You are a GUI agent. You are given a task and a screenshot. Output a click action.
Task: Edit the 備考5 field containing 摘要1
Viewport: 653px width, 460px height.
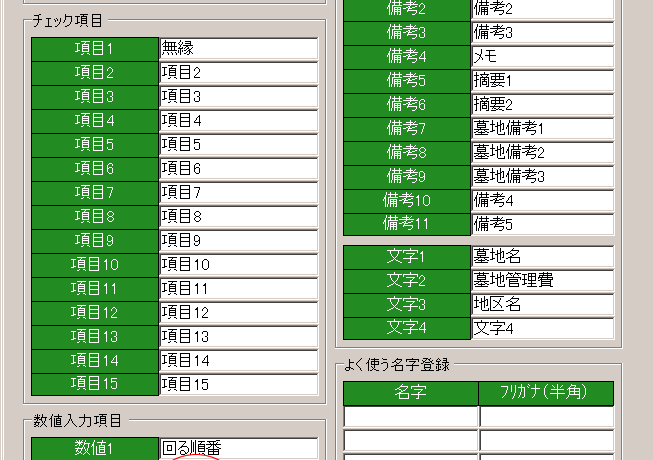543,81
